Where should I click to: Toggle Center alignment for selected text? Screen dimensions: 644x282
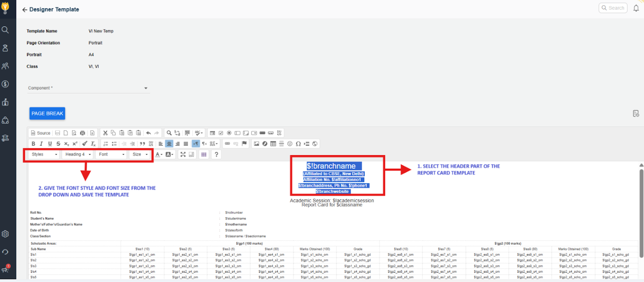(x=169, y=144)
